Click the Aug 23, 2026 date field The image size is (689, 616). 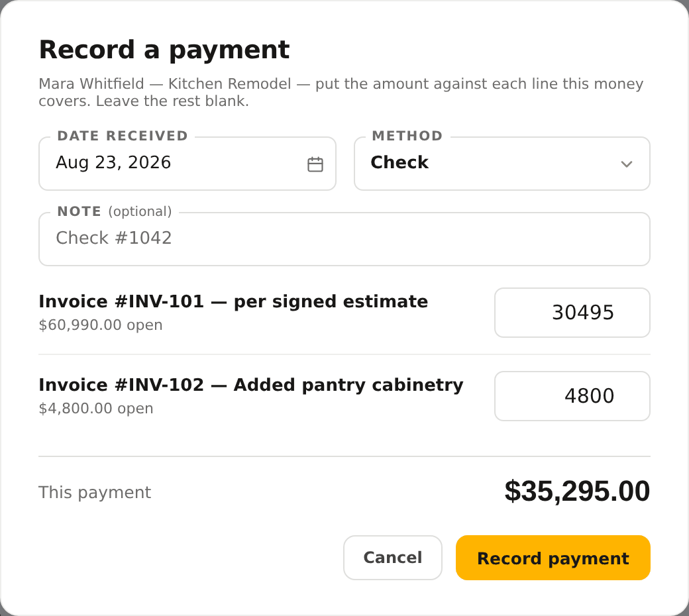tap(187, 164)
